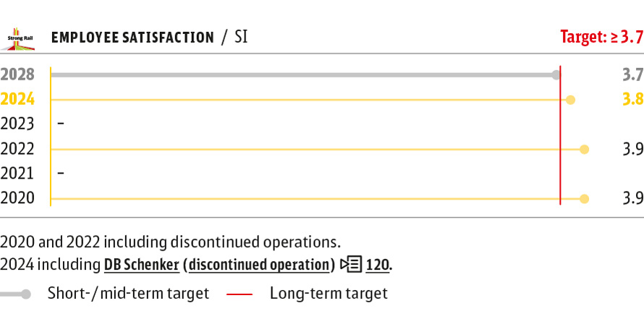The image size is (644, 324).
Task: Click the gray 2028 target bar
Action: 302,74
